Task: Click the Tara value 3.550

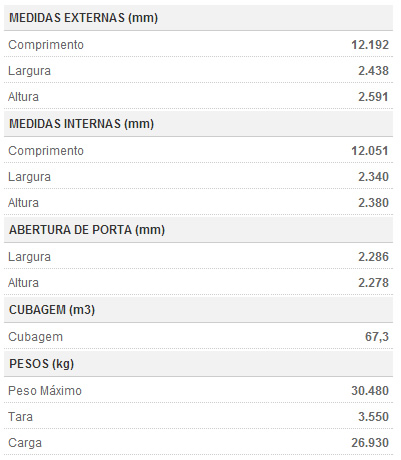Action: (x=373, y=417)
